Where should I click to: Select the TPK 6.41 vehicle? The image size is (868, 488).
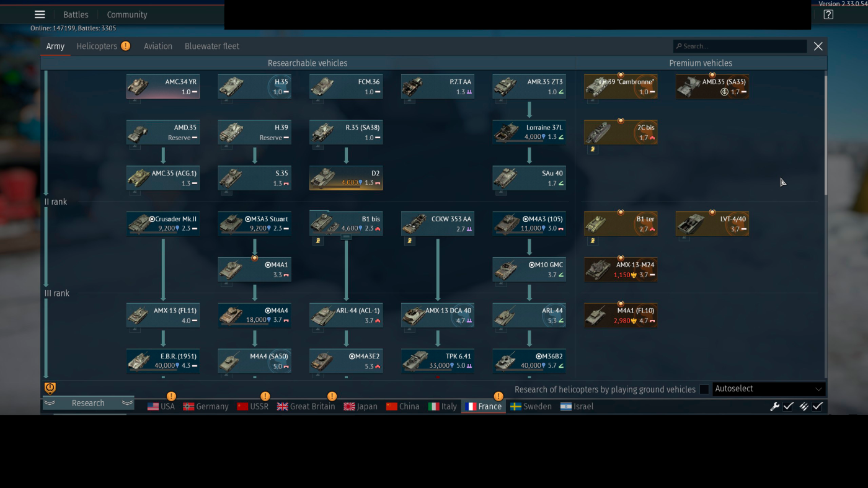pyautogui.click(x=438, y=362)
